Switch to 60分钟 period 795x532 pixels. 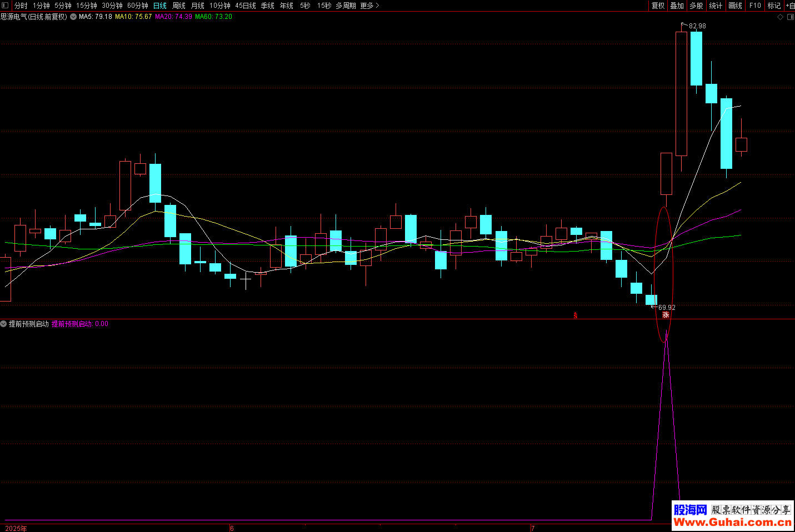tap(138, 6)
